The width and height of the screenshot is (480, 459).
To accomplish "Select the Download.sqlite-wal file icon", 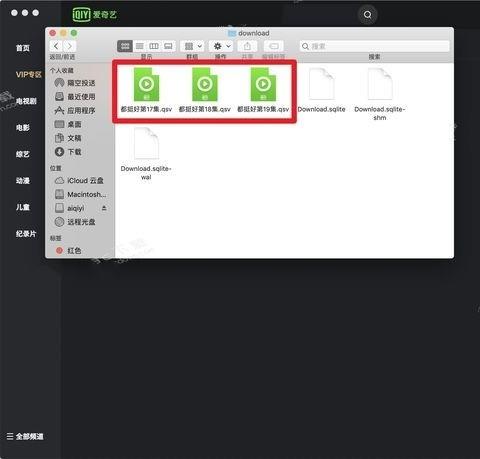I will click(146, 143).
